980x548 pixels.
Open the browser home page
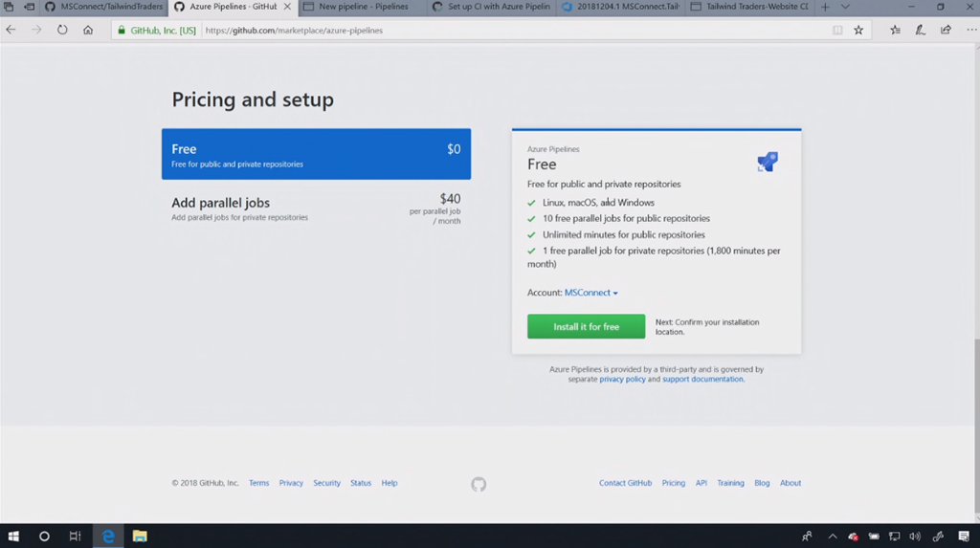[x=88, y=30]
